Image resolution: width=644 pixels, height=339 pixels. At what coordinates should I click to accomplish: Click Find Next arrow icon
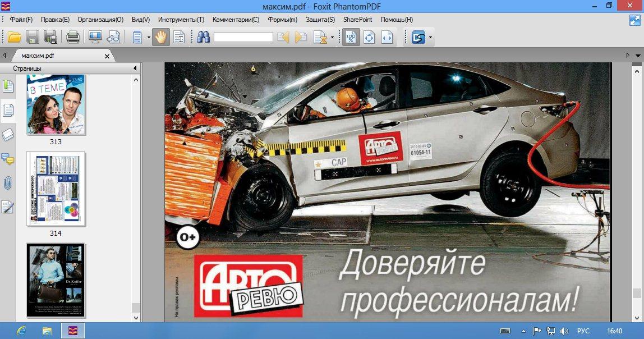[x=301, y=38]
